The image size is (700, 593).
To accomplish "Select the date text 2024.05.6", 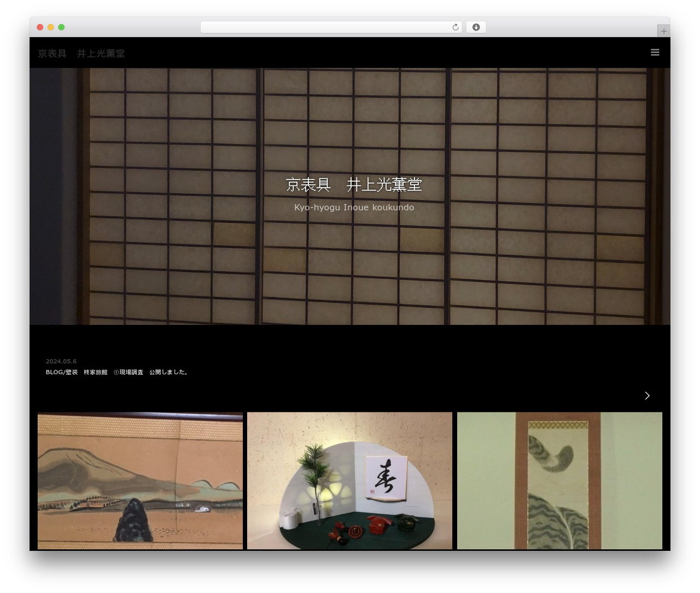I will coord(61,361).
